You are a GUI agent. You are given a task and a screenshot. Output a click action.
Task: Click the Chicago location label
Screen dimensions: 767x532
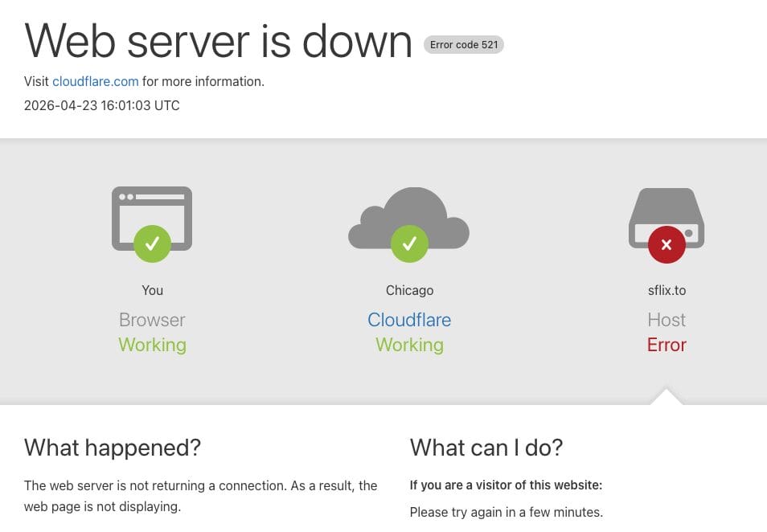pos(409,290)
